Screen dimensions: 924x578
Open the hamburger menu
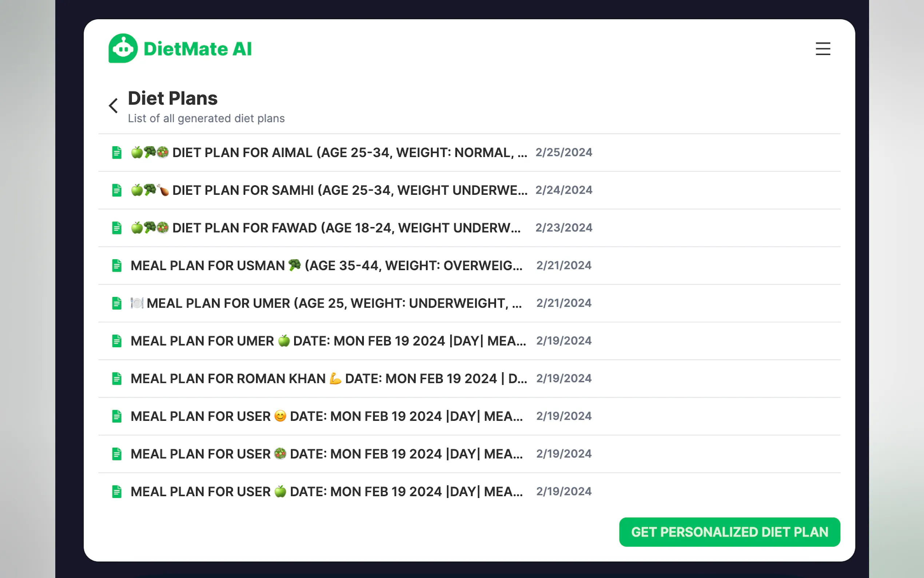[x=823, y=49]
